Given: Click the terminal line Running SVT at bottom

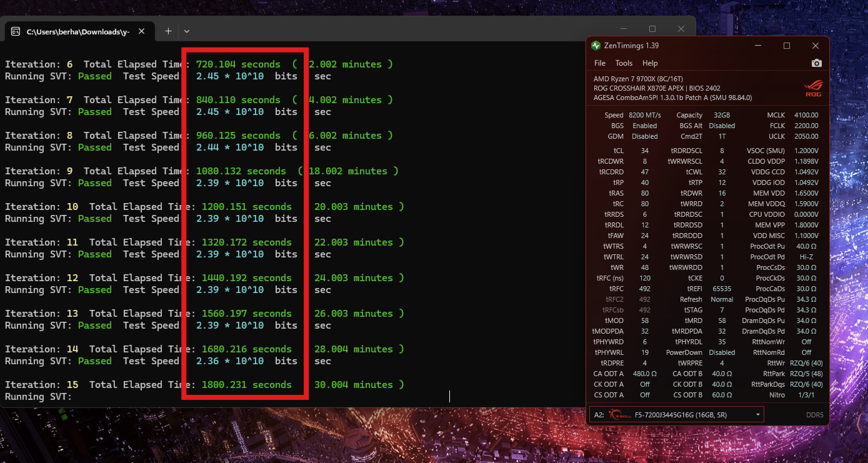Looking at the screenshot, I should point(39,397).
